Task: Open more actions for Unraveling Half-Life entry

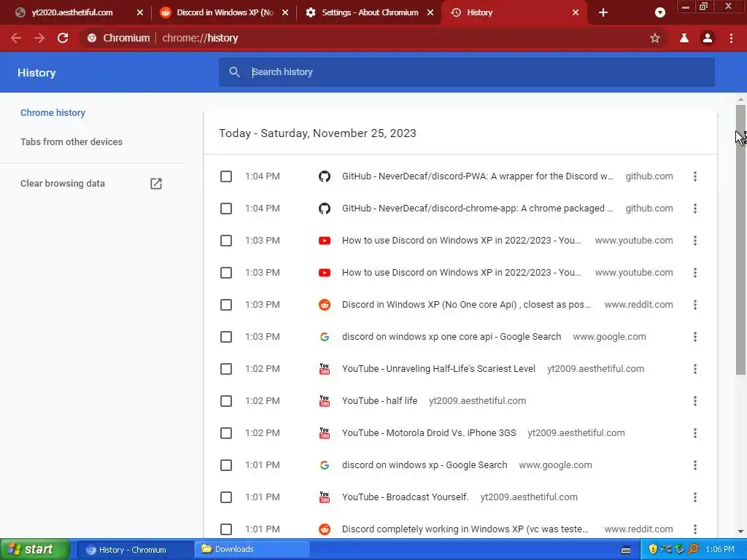Action: 695,369
